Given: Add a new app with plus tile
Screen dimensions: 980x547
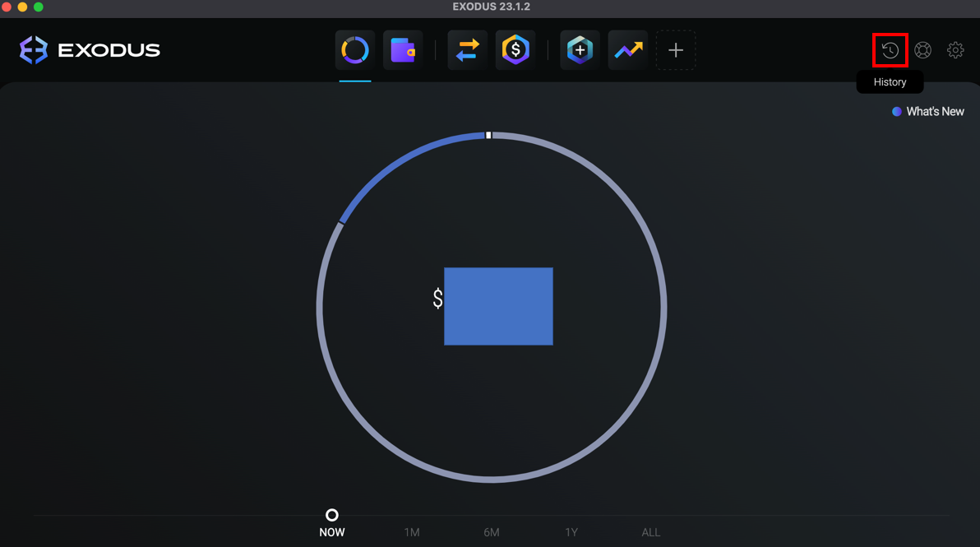Looking at the screenshot, I should coord(676,50).
